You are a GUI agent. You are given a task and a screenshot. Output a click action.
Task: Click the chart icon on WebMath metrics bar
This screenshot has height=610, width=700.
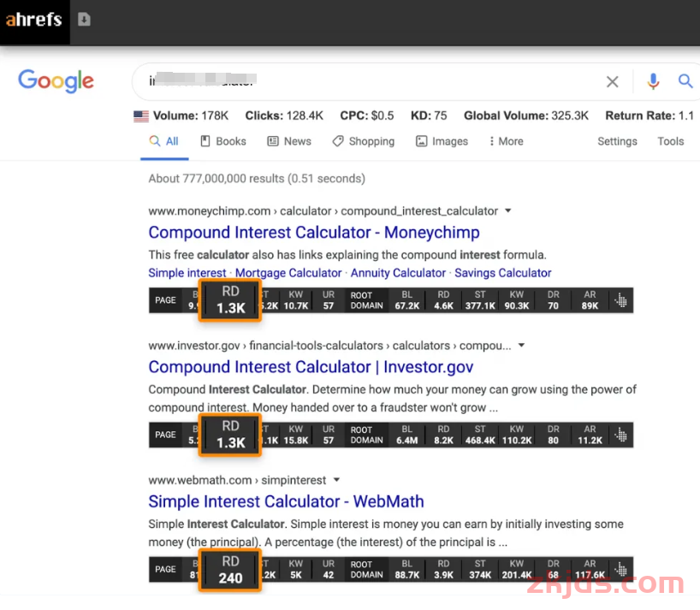click(x=621, y=570)
